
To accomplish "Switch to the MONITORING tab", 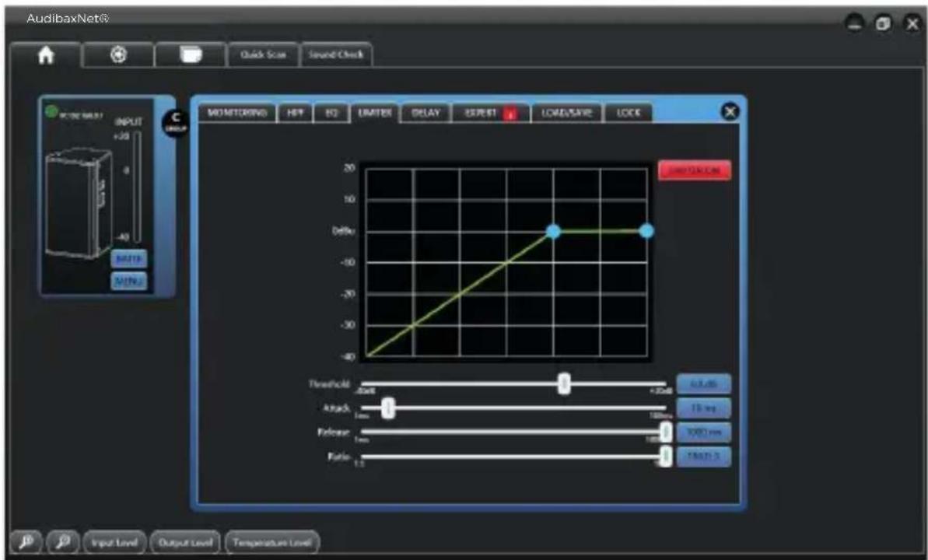I will tap(237, 113).
